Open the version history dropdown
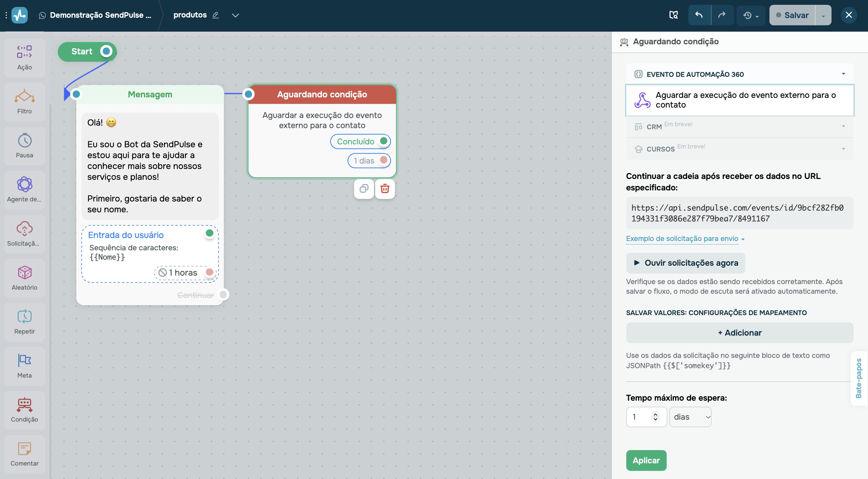The height and width of the screenshot is (479, 868). coord(751,15)
